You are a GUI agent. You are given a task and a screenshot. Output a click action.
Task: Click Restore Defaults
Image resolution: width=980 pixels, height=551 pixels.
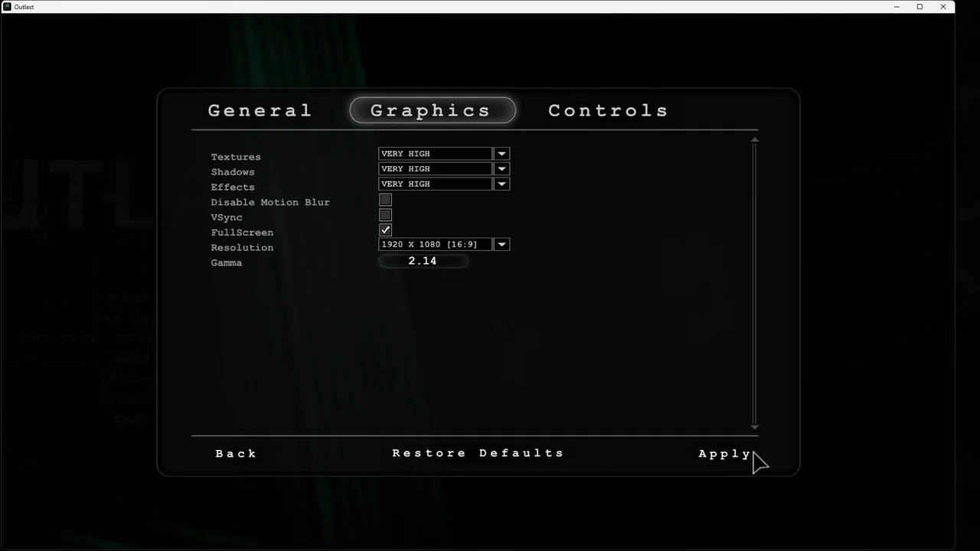click(x=478, y=453)
